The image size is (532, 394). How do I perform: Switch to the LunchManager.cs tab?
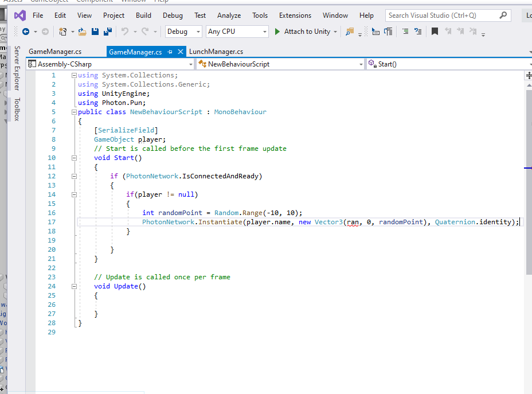pos(216,52)
